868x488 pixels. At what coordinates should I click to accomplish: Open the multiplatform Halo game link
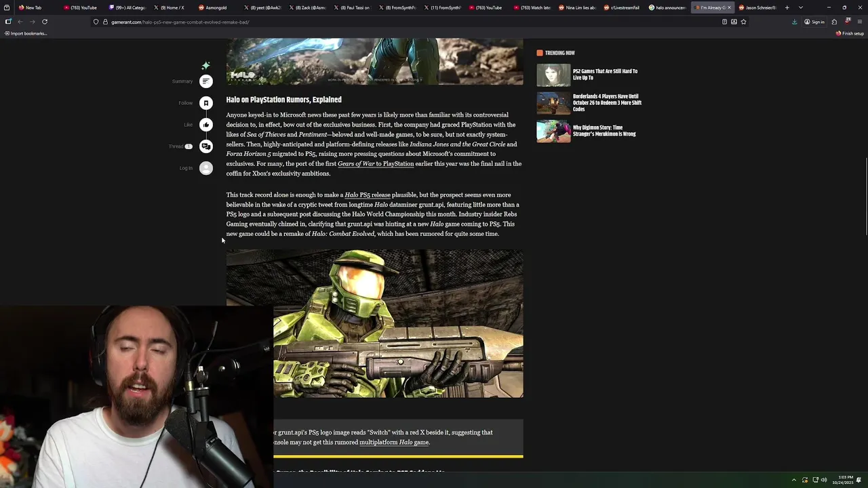tap(394, 443)
